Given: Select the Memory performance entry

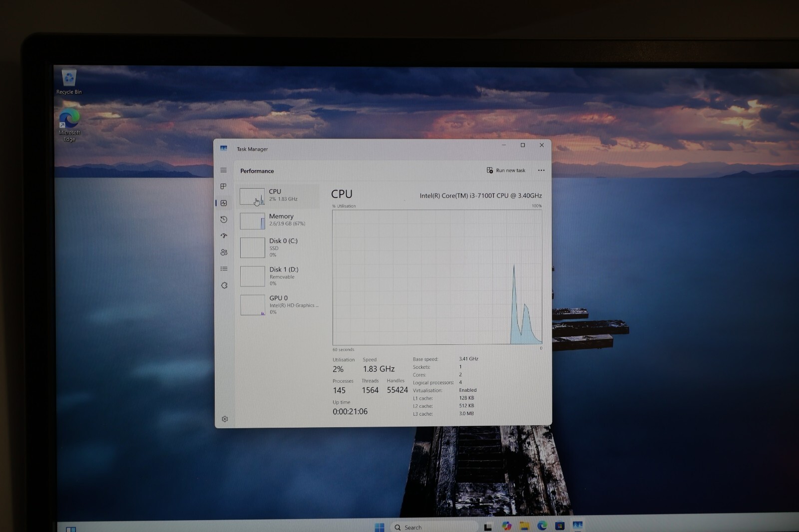Looking at the screenshot, I should (x=279, y=220).
